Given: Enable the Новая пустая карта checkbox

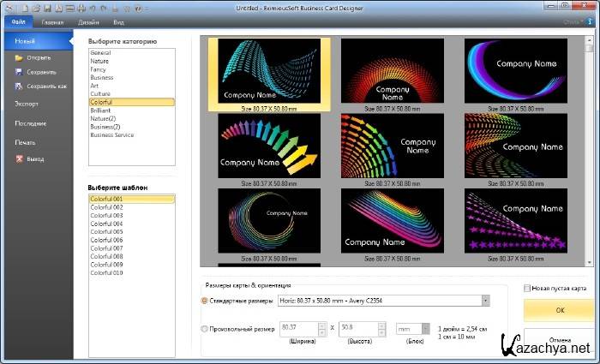Looking at the screenshot, I should (527, 289).
